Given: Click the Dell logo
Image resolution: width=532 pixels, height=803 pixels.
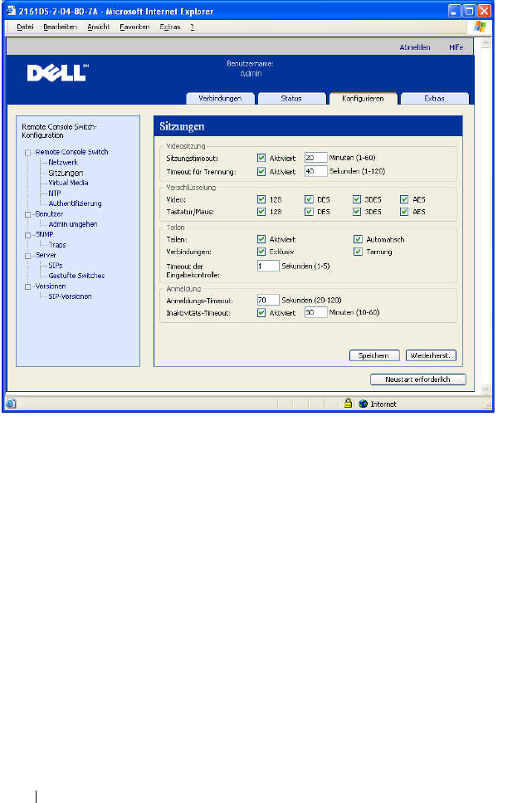Looking at the screenshot, I should tap(57, 73).
